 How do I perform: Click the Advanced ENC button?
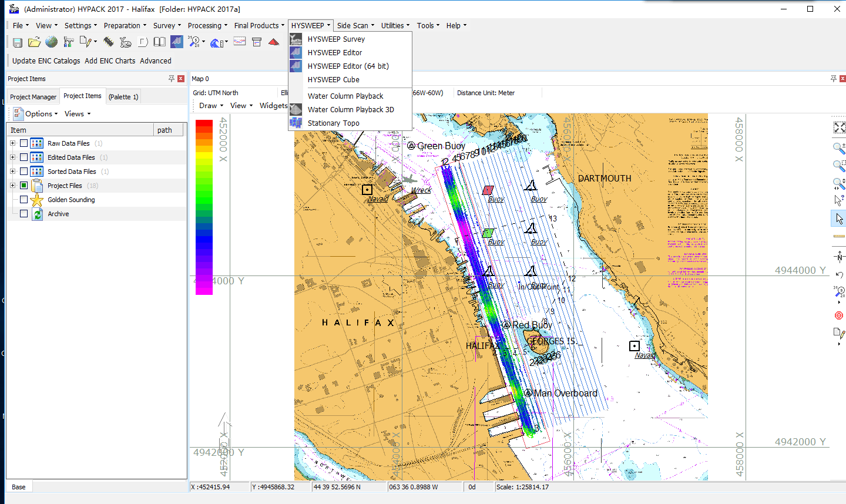pyautogui.click(x=156, y=61)
